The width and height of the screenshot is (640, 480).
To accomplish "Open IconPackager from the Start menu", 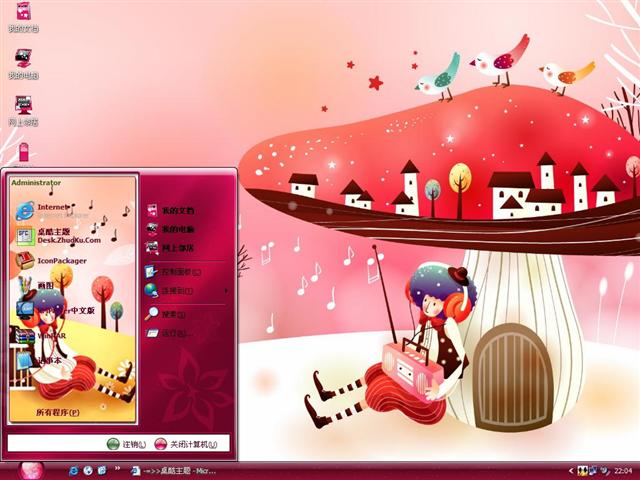I will 51,261.
